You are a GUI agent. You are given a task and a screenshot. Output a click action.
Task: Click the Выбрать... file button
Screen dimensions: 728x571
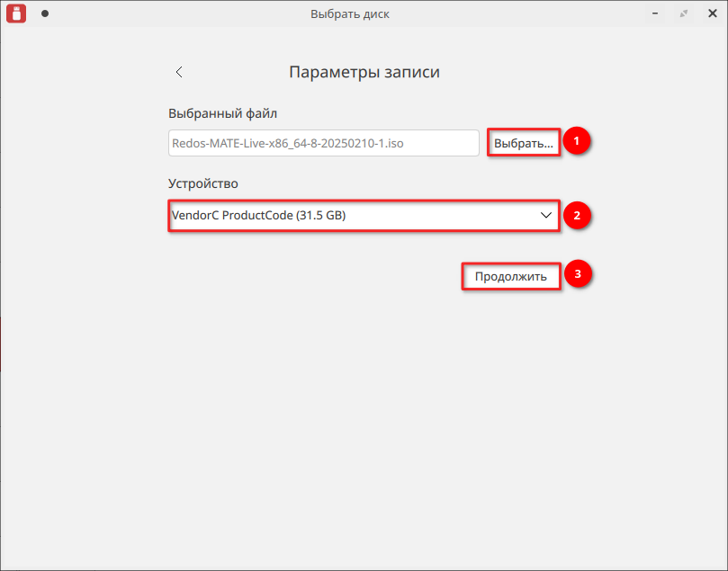pos(524,143)
